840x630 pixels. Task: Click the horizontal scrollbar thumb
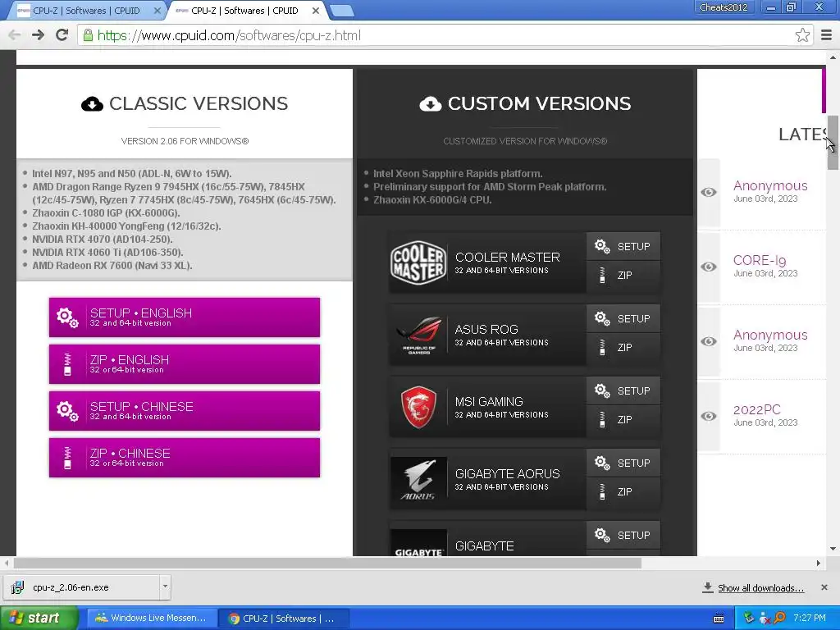click(327, 563)
